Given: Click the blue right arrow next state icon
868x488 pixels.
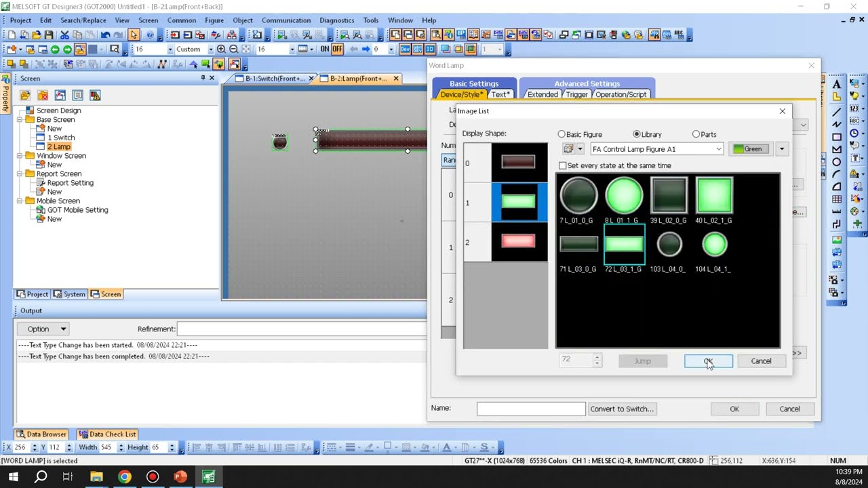Looking at the screenshot, I should coord(366,49).
